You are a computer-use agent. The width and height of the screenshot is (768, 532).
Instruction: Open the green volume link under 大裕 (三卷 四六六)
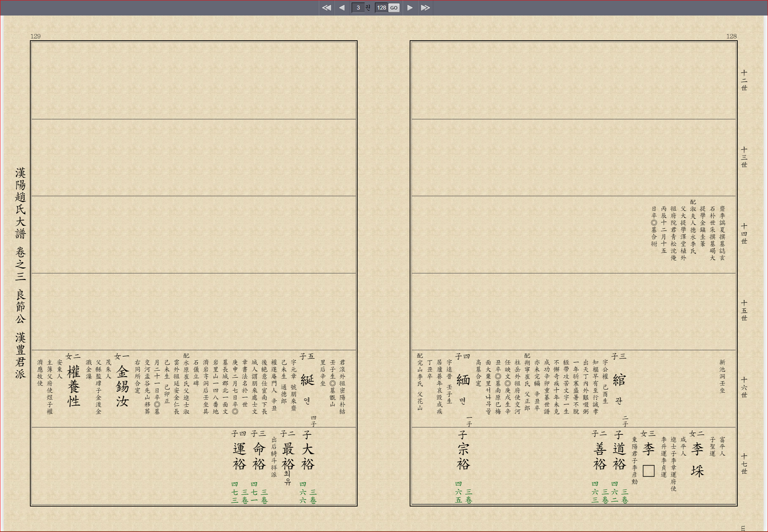[x=308, y=492]
